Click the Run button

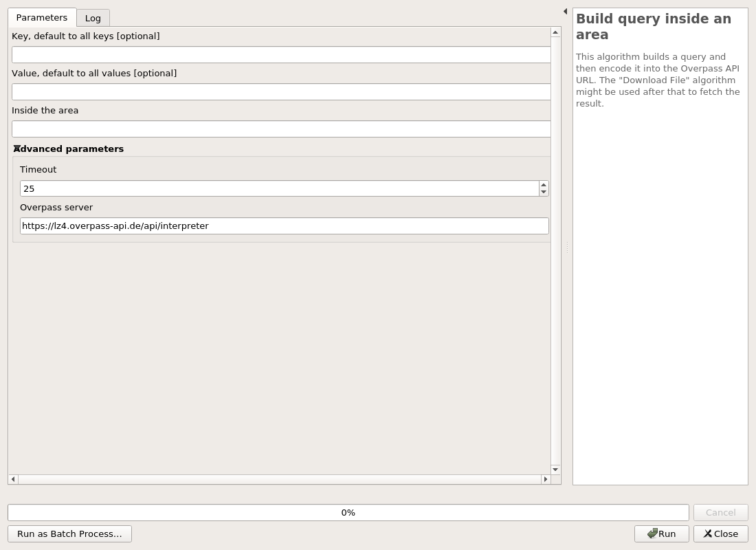[x=662, y=533]
